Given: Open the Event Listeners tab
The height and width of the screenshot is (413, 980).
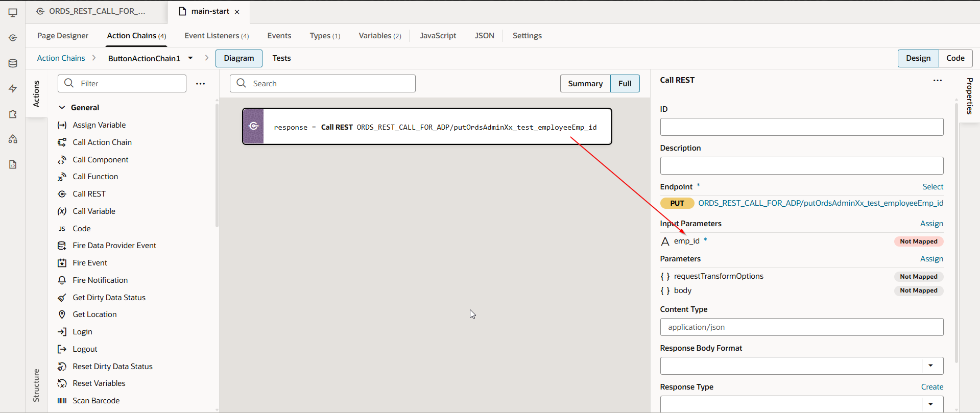Looking at the screenshot, I should (x=217, y=36).
